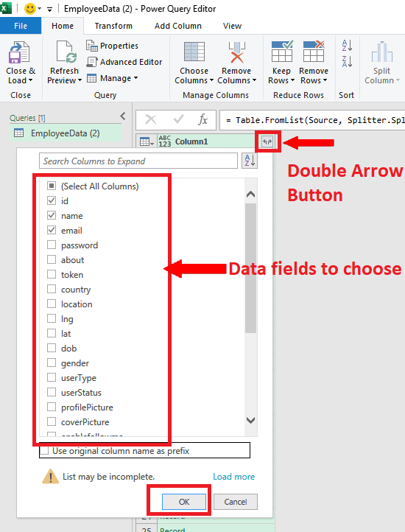Screen dimensions: 405x532
Task: Enable Use original column name as prefix
Action: [x=44, y=451]
